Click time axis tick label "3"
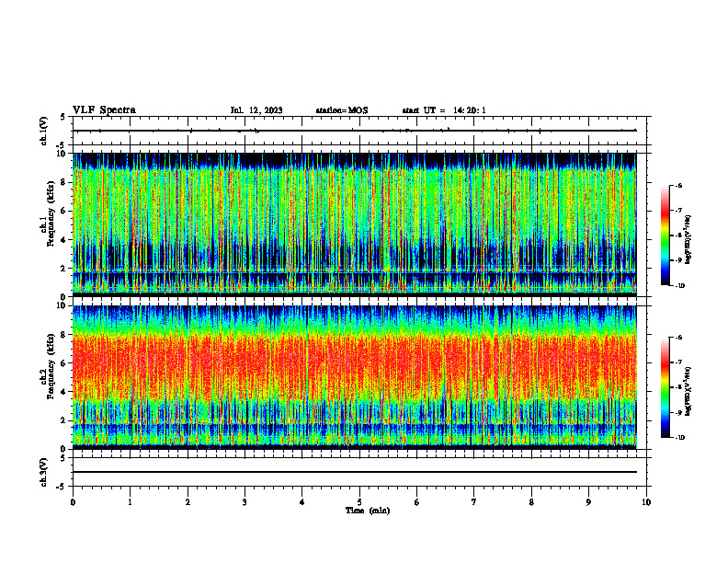The height and width of the screenshot is (563, 728). click(245, 502)
